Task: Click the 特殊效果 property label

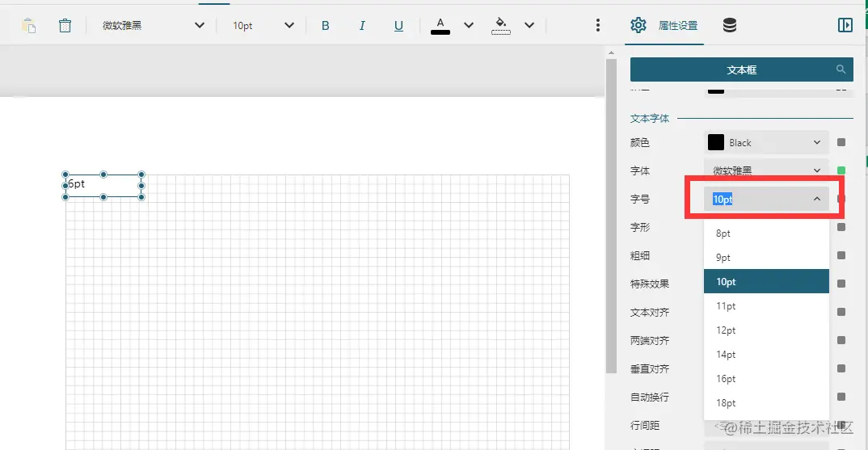Action: pos(649,284)
